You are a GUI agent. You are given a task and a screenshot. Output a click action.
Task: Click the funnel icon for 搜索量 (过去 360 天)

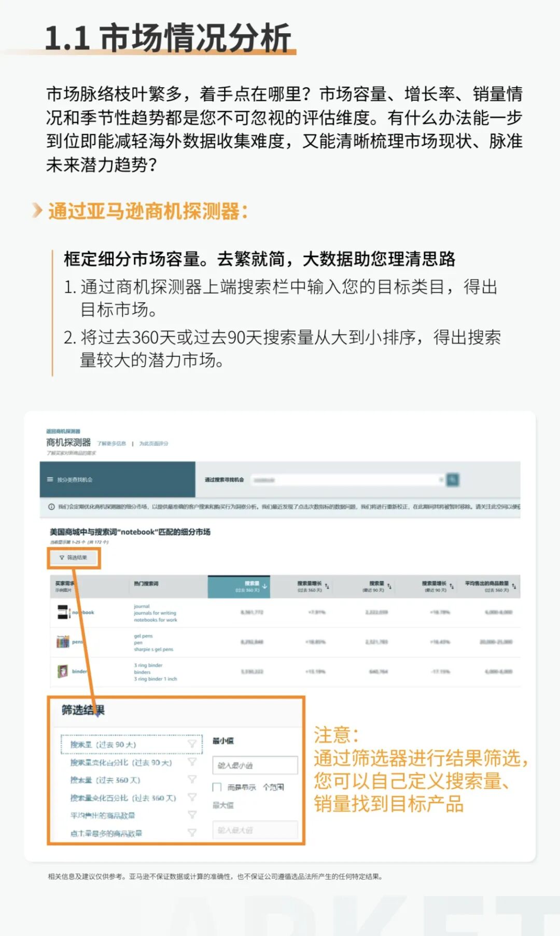[192, 779]
